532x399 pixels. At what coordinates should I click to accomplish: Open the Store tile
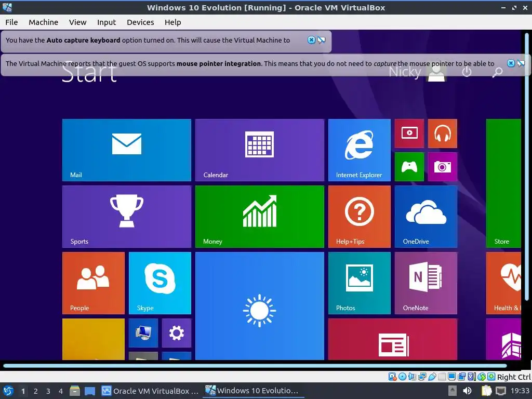pos(503,183)
